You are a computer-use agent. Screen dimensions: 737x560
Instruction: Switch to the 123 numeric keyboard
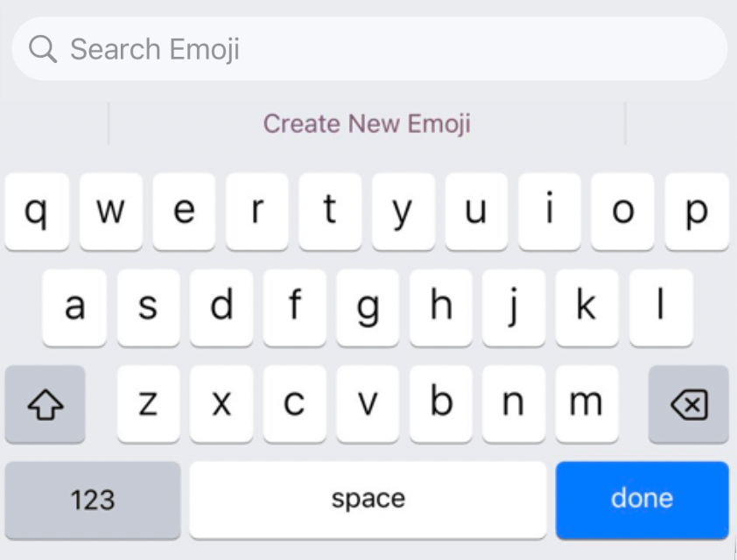click(x=93, y=500)
